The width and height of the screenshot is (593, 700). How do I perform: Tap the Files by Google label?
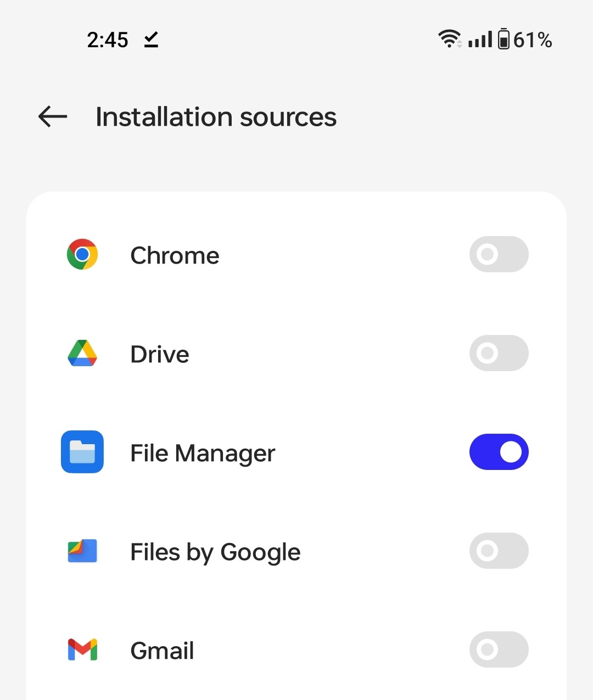215,551
